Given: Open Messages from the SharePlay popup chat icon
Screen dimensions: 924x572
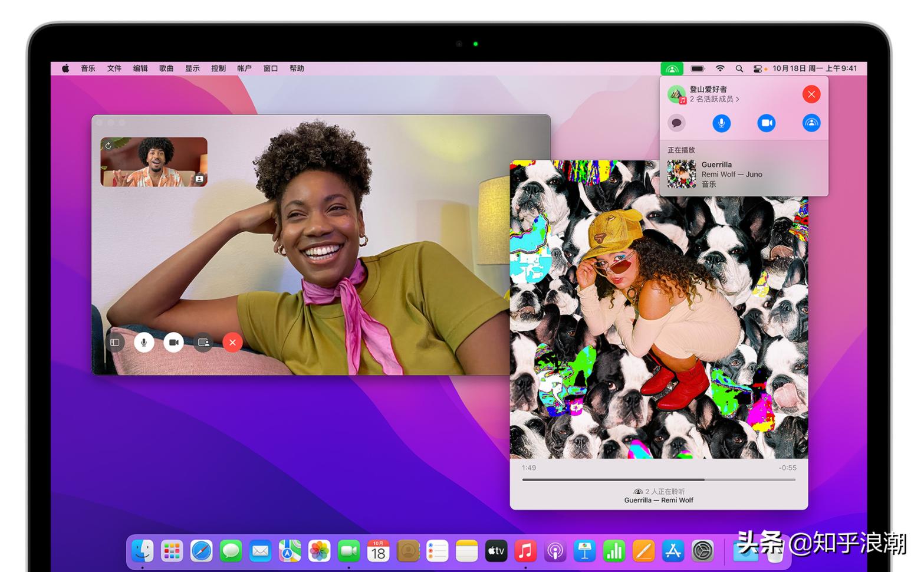Looking at the screenshot, I should tap(676, 123).
